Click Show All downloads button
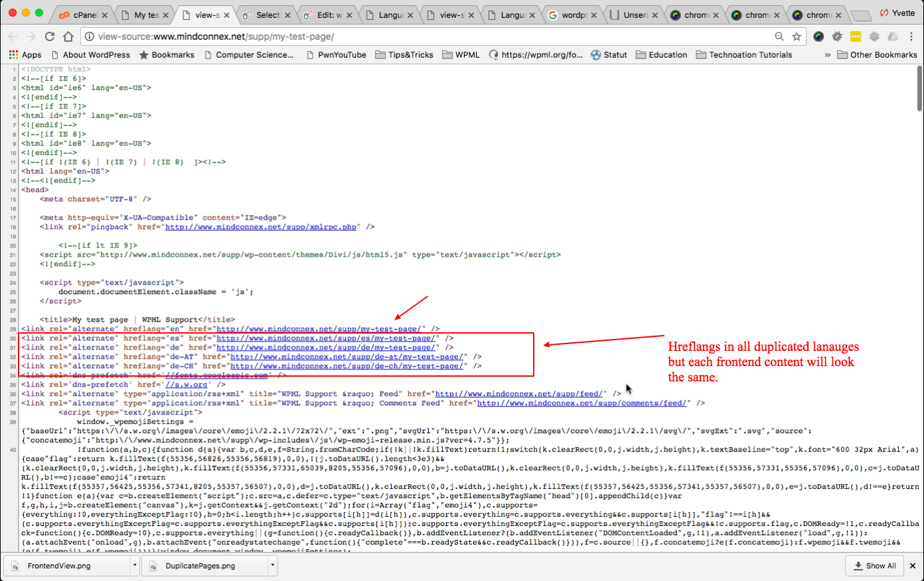The height and width of the screenshot is (581, 924). pos(875,566)
